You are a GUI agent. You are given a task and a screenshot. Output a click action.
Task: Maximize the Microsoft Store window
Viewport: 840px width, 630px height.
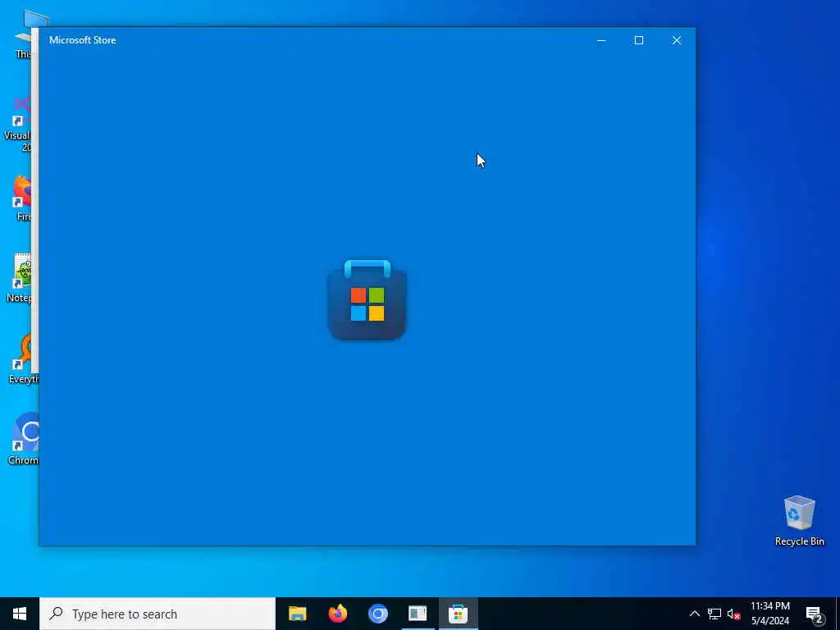[638, 40]
